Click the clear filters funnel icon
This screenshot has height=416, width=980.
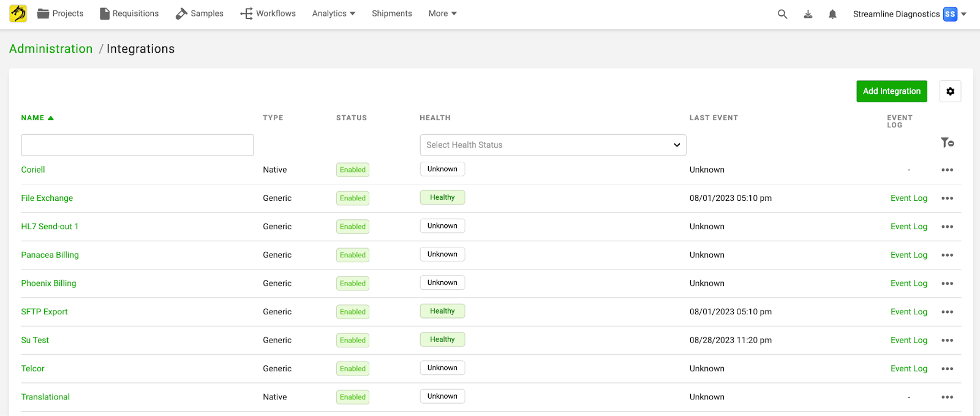point(947,143)
